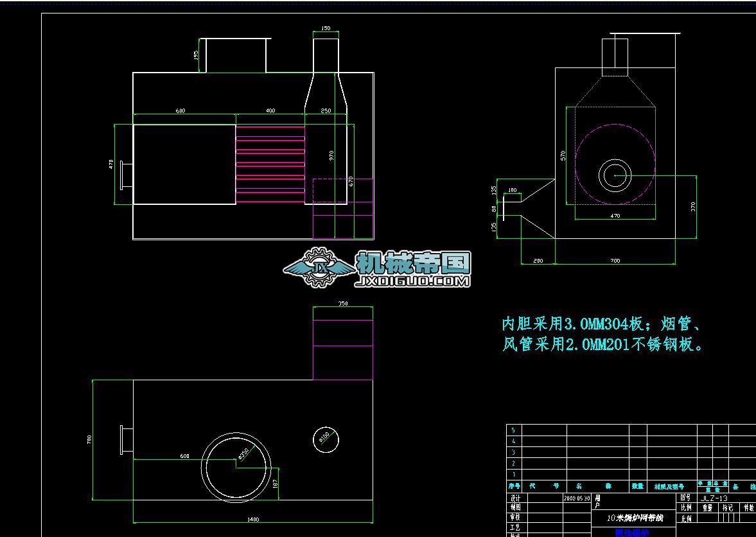This screenshot has height=537, width=756.
Task: Click the 970 vertical dimension text
Action: click(x=331, y=155)
